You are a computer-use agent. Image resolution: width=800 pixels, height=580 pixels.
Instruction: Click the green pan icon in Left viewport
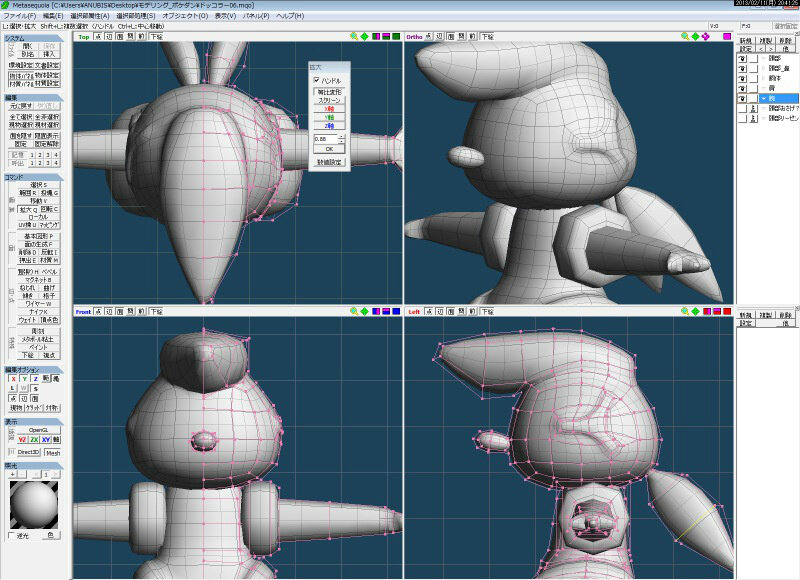click(x=695, y=311)
